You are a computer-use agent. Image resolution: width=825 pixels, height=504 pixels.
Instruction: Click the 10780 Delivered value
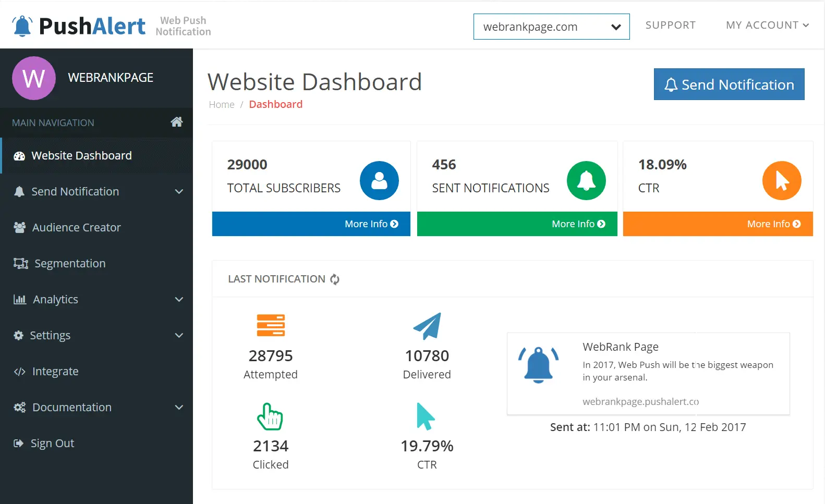pyautogui.click(x=427, y=356)
